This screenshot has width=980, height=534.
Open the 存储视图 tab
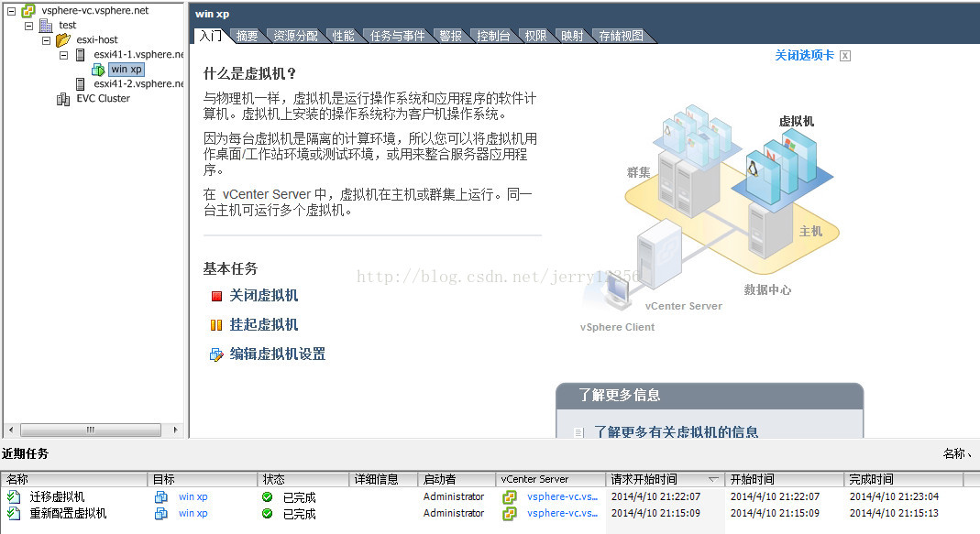pyautogui.click(x=621, y=37)
